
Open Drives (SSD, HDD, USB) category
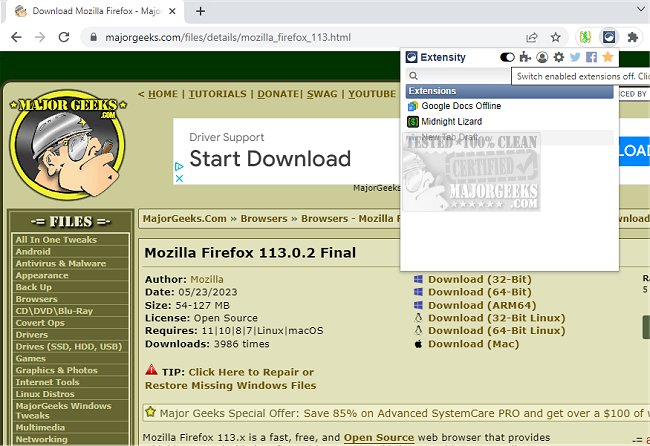(x=69, y=347)
